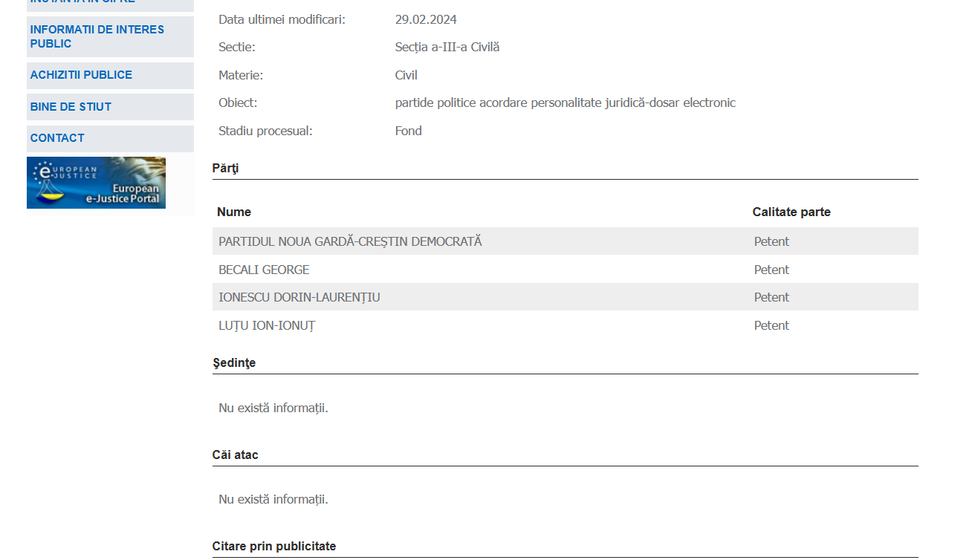This screenshot has width=972, height=560.
Task: Select the Partidul Noua Gardă-Creștin Democrată row
Action: 566,241
